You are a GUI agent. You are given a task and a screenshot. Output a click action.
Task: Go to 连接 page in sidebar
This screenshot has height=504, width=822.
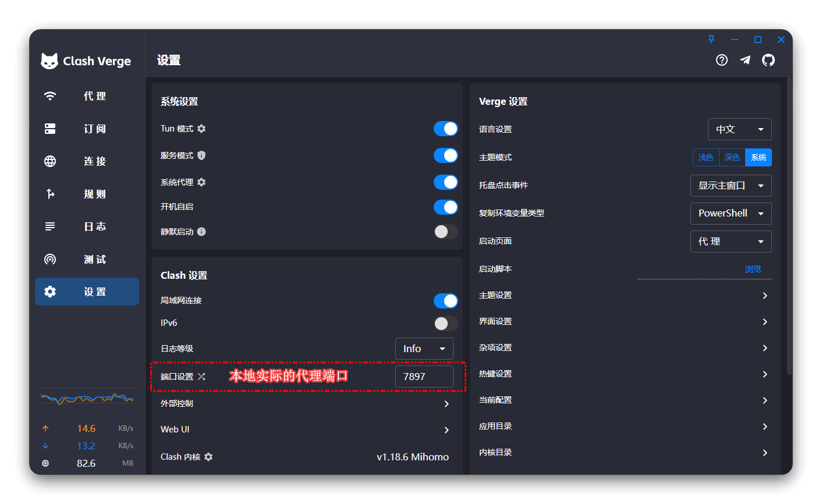(87, 161)
